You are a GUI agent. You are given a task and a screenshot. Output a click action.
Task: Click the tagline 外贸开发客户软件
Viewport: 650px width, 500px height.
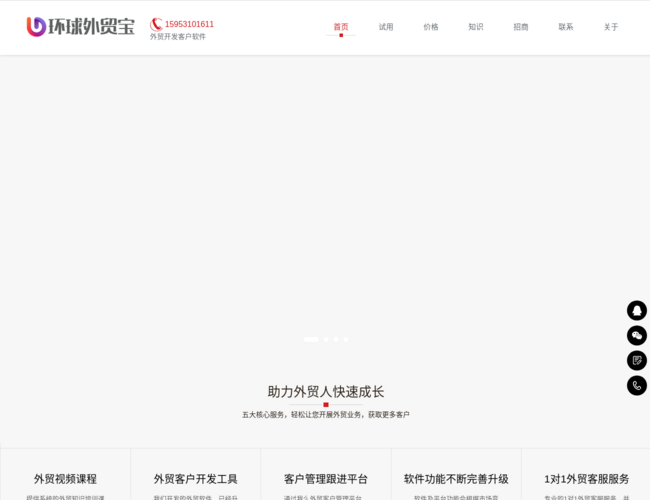pos(178,36)
